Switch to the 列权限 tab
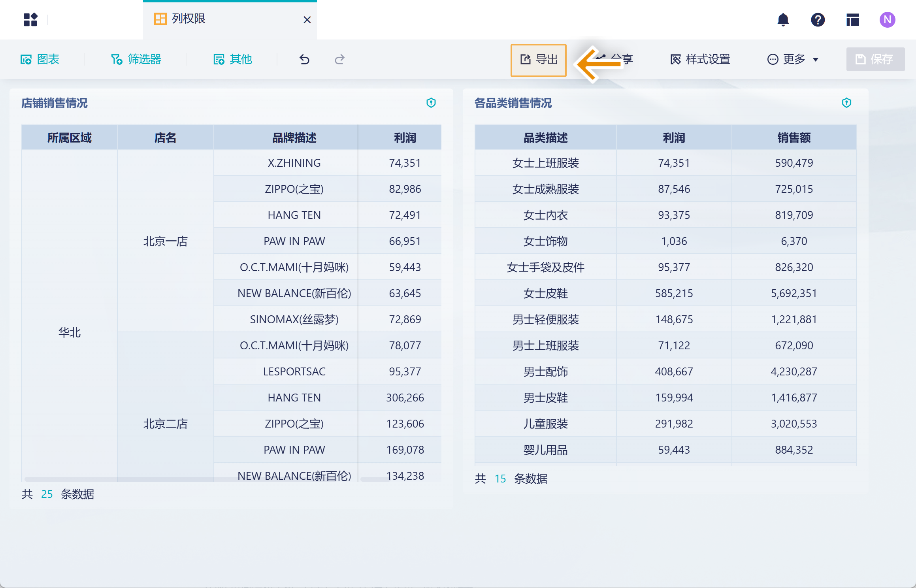 188,19
